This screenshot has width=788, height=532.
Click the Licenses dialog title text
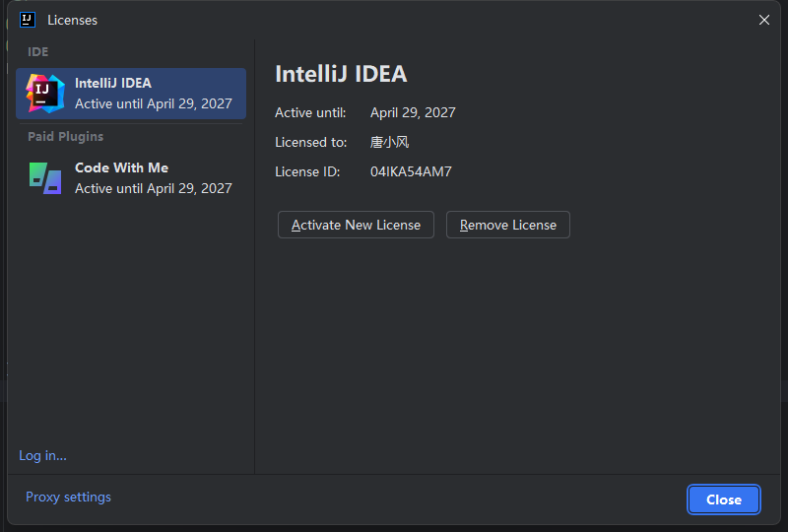tap(72, 20)
